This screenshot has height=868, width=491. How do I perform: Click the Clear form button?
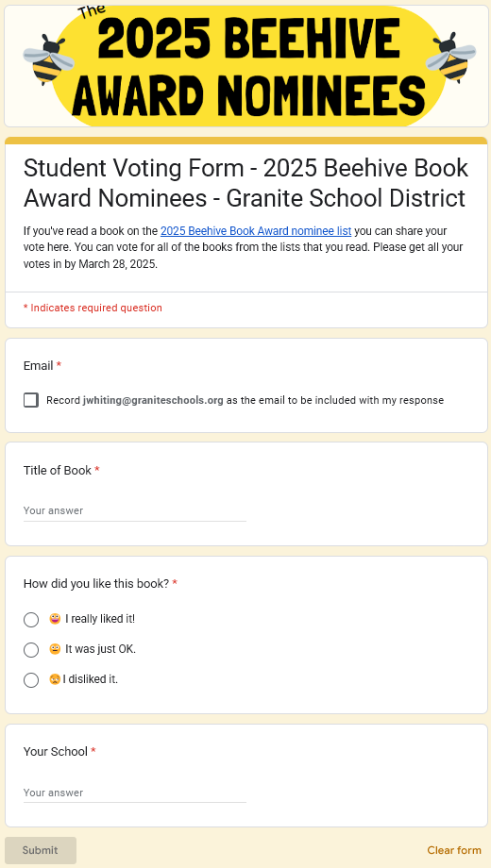[454, 850]
